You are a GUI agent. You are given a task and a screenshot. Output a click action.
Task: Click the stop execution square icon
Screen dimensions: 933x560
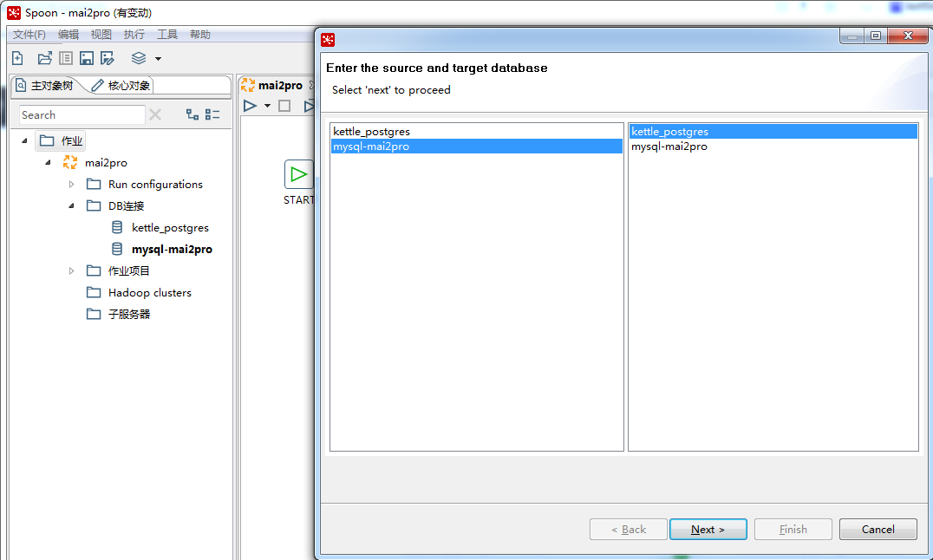(x=285, y=106)
